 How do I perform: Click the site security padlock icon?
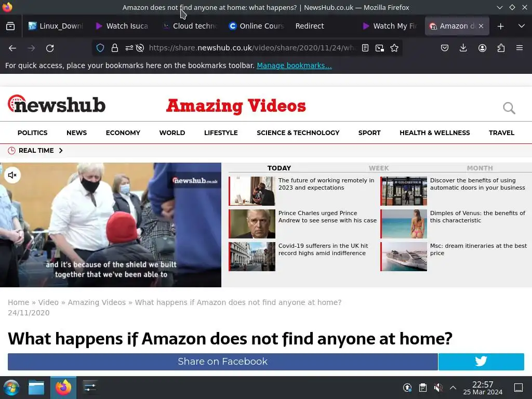pyautogui.click(x=115, y=48)
